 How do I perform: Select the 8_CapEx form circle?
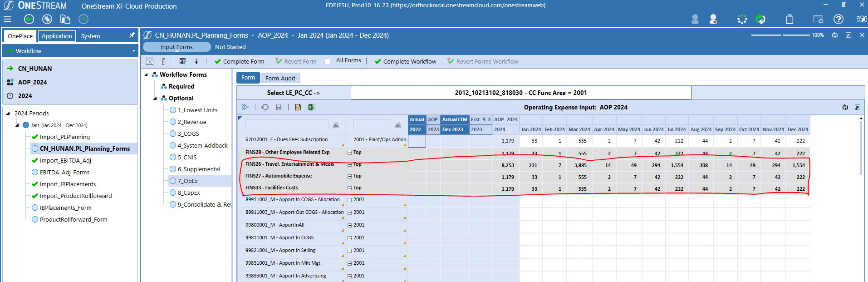(173, 193)
